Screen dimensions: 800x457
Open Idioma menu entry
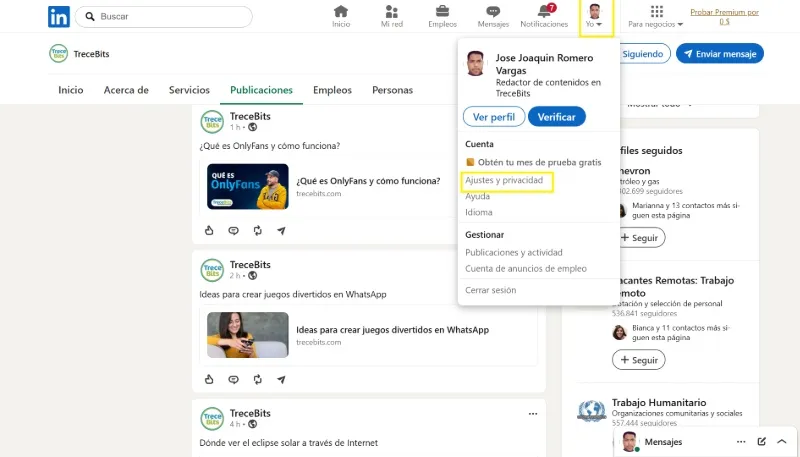479,212
